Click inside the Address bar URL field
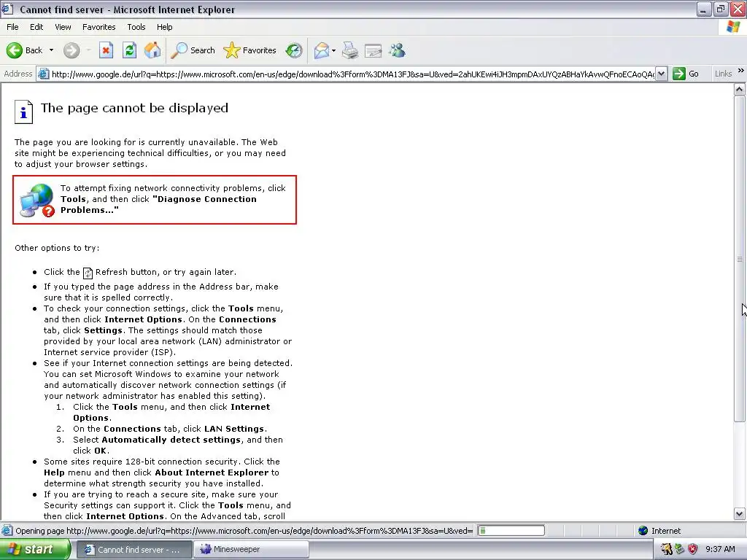747x560 pixels. [352, 74]
